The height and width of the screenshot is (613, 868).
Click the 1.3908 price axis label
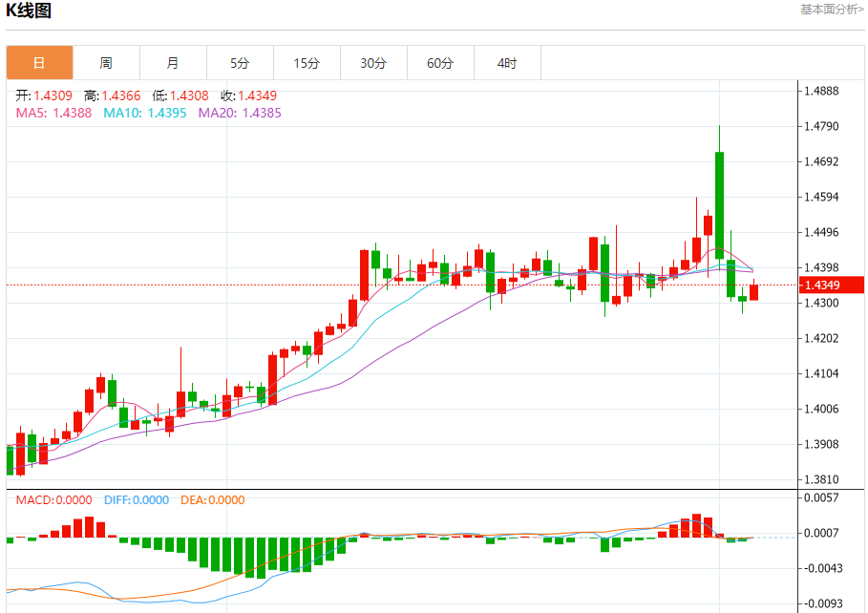pos(821,444)
